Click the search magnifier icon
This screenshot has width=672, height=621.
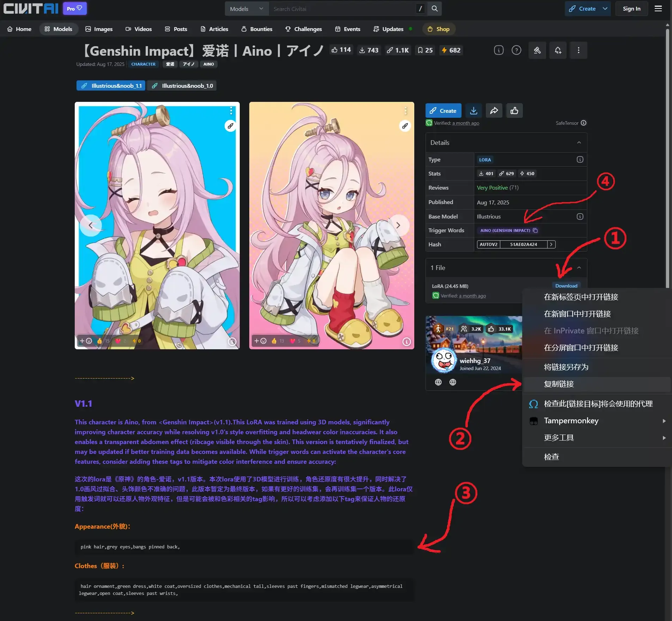pyautogui.click(x=435, y=9)
